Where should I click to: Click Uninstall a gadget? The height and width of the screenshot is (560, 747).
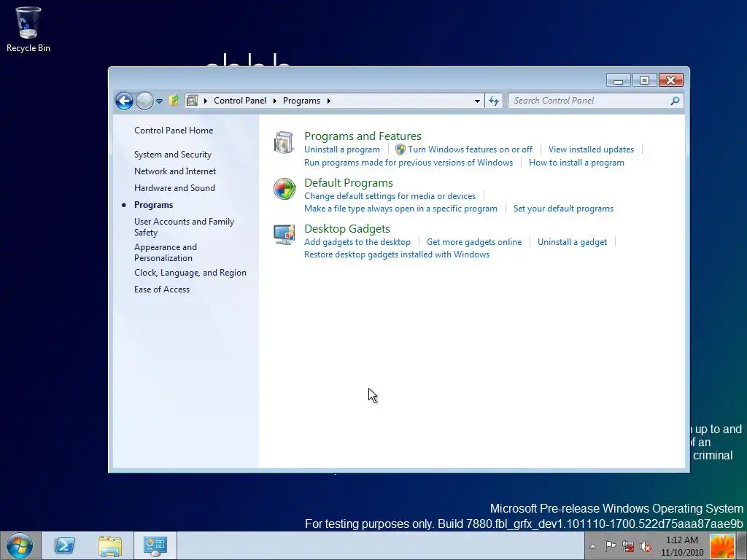[x=572, y=242]
